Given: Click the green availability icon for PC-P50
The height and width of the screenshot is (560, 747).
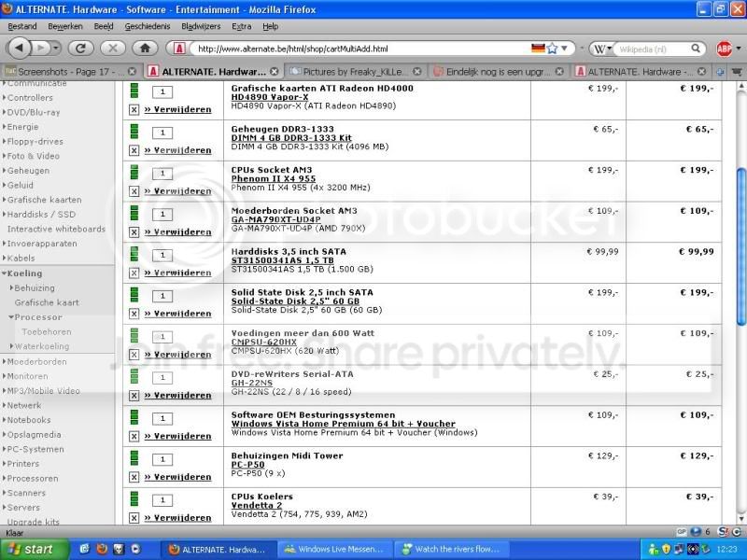Looking at the screenshot, I should [134, 458].
